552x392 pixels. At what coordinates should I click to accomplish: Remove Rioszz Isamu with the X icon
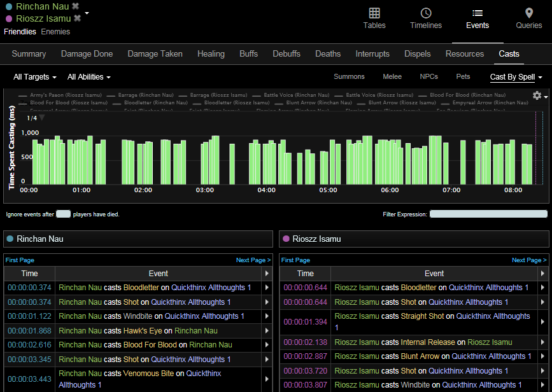[x=77, y=18]
